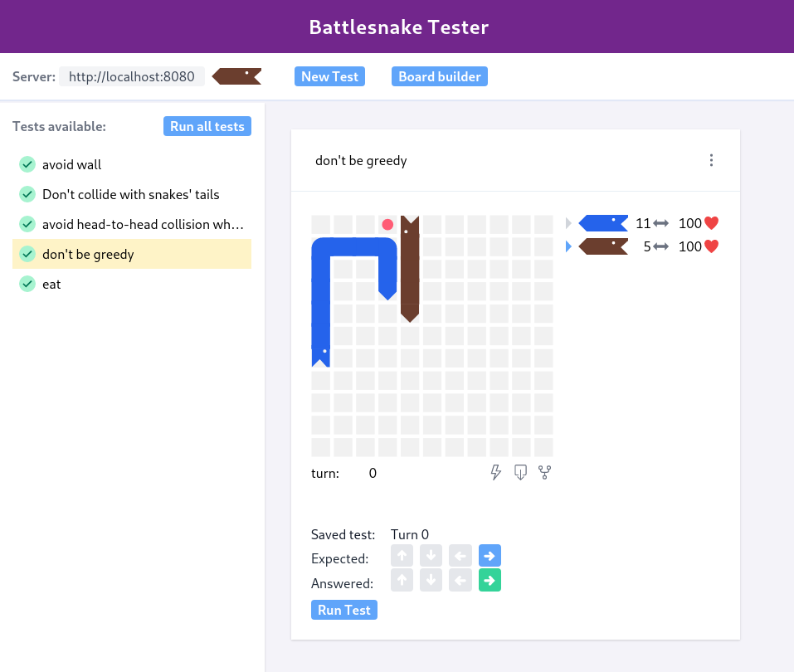
Task: Open Don't collide with snakes' tails test
Action: pos(130,194)
